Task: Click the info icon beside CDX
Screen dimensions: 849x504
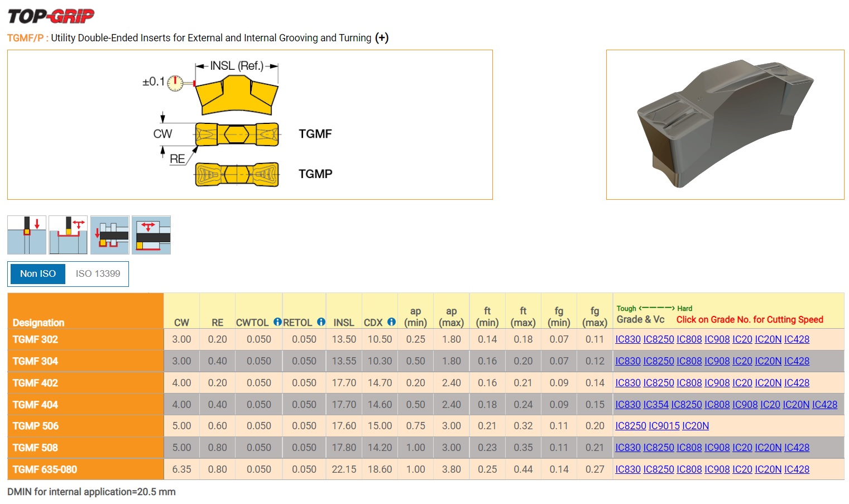Action: [391, 322]
